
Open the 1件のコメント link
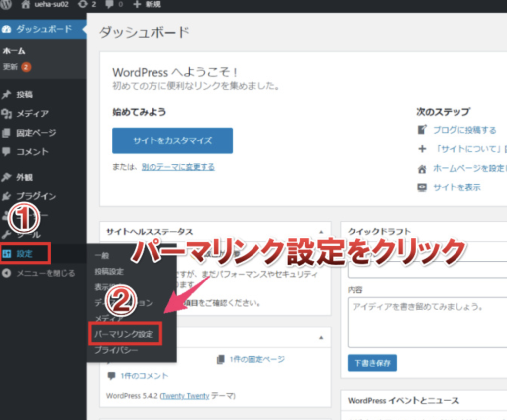pos(144,376)
